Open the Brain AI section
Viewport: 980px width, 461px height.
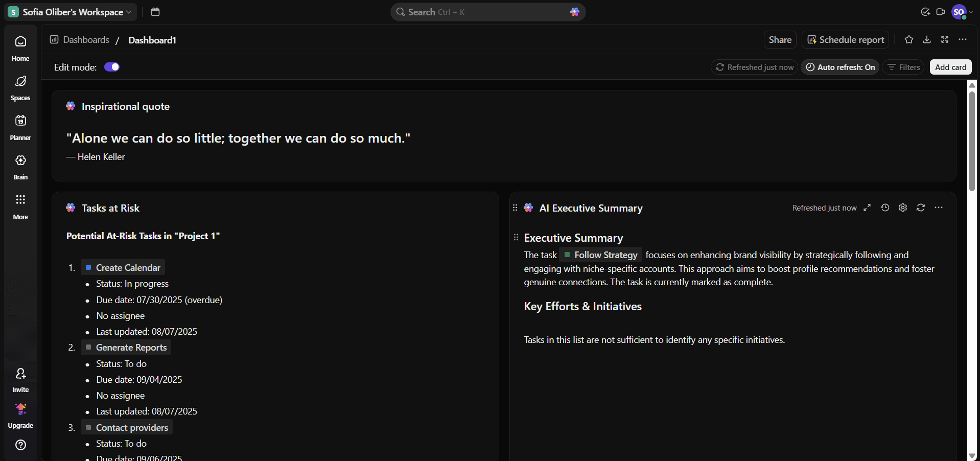coord(20,167)
